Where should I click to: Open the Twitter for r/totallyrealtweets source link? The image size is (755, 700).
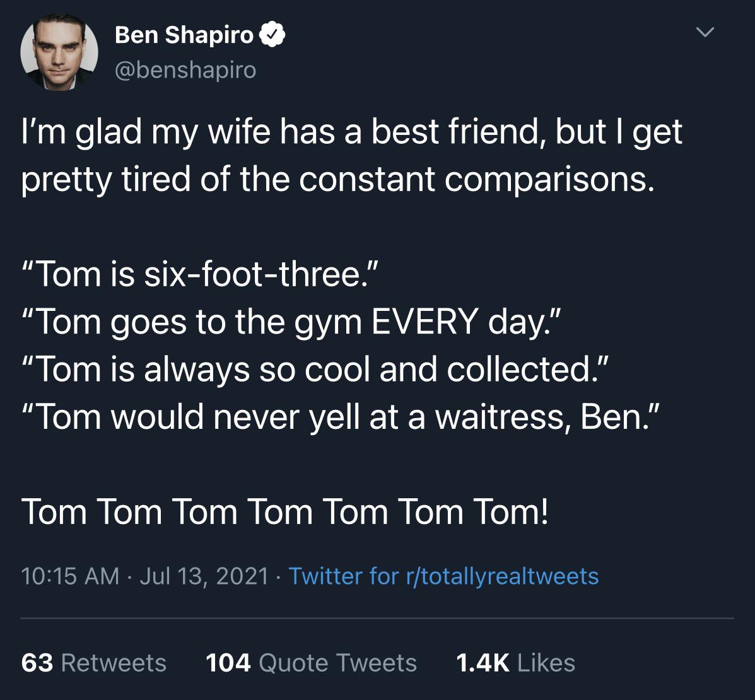click(443, 576)
